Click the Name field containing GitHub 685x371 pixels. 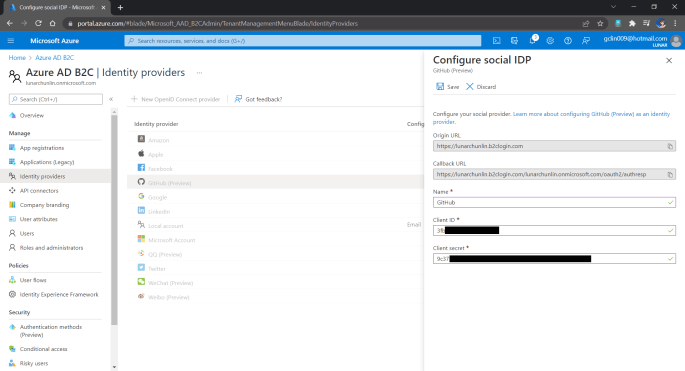[x=554, y=202]
